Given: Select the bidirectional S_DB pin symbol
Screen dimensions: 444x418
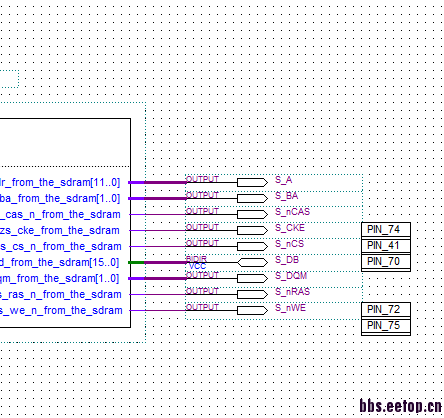Looking at the screenshot, I should tap(252, 262).
